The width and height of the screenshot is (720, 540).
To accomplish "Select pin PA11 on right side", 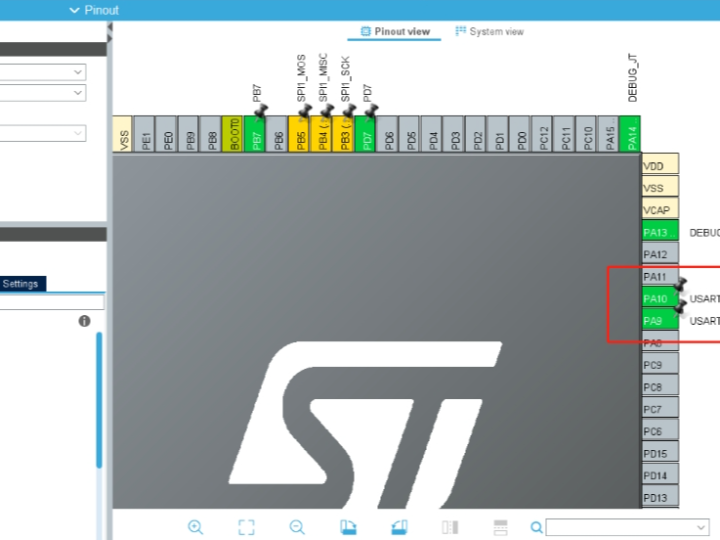I will pyautogui.click(x=660, y=276).
